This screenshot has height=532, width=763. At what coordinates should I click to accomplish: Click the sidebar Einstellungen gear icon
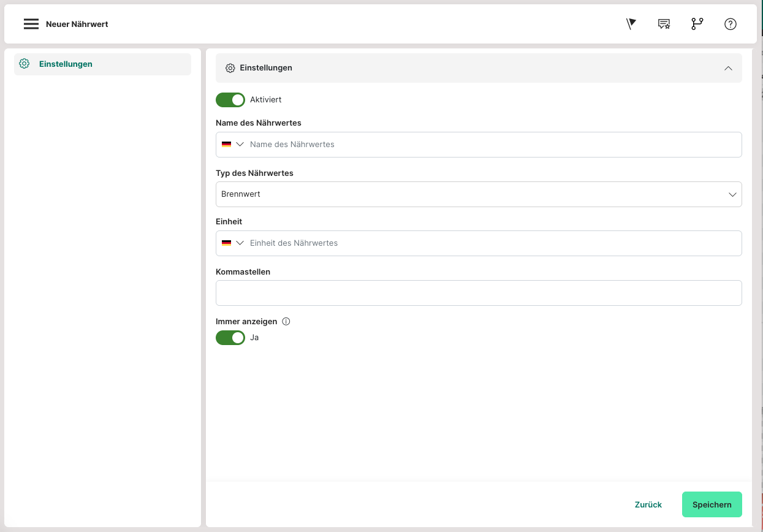25,64
